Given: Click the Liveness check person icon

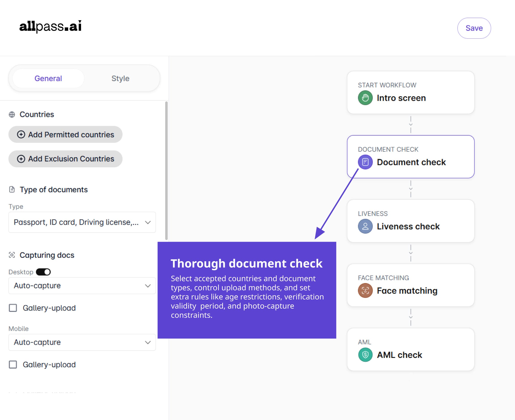Looking at the screenshot, I should [x=365, y=226].
